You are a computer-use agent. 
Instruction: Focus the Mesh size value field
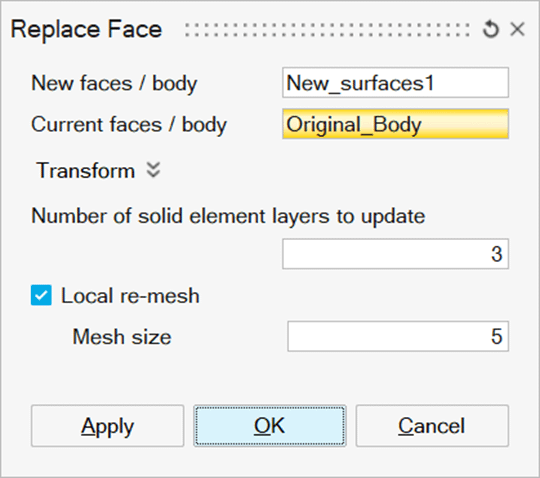tap(398, 336)
